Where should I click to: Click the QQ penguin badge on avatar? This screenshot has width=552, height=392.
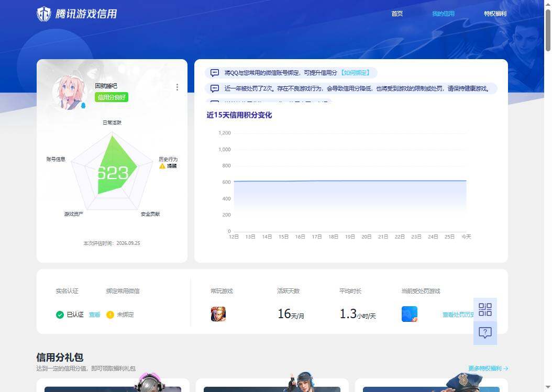[x=83, y=105]
